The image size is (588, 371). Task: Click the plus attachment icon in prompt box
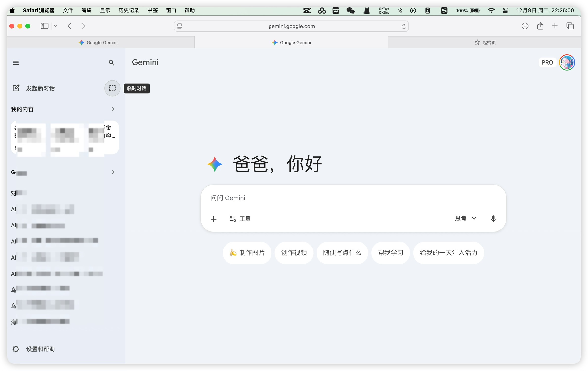[x=214, y=219]
